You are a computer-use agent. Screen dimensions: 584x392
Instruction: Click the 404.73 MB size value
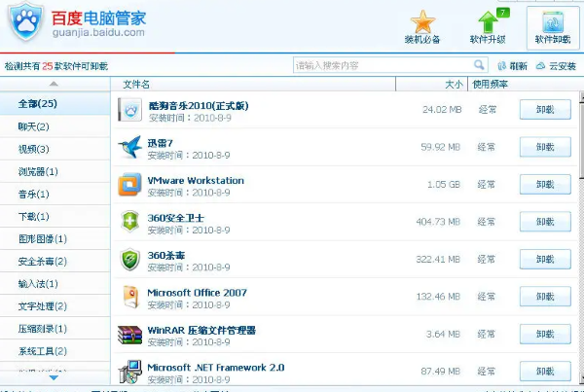pos(438,222)
